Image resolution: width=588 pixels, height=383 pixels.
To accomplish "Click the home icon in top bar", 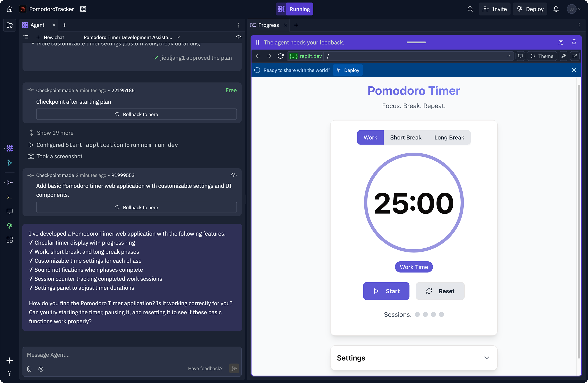I will pyautogui.click(x=10, y=9).
